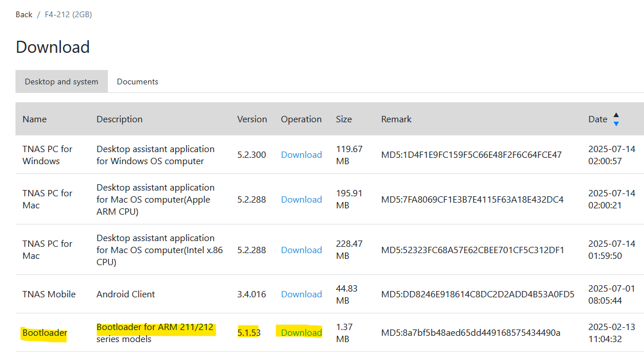
Task: Go Back using the breadcrumb link
Action: pos(24,14)
